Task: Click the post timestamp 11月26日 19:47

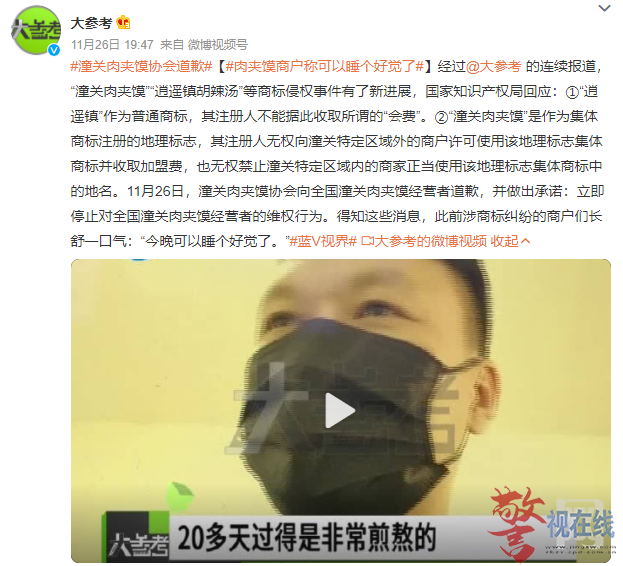Action: point(112,44)
